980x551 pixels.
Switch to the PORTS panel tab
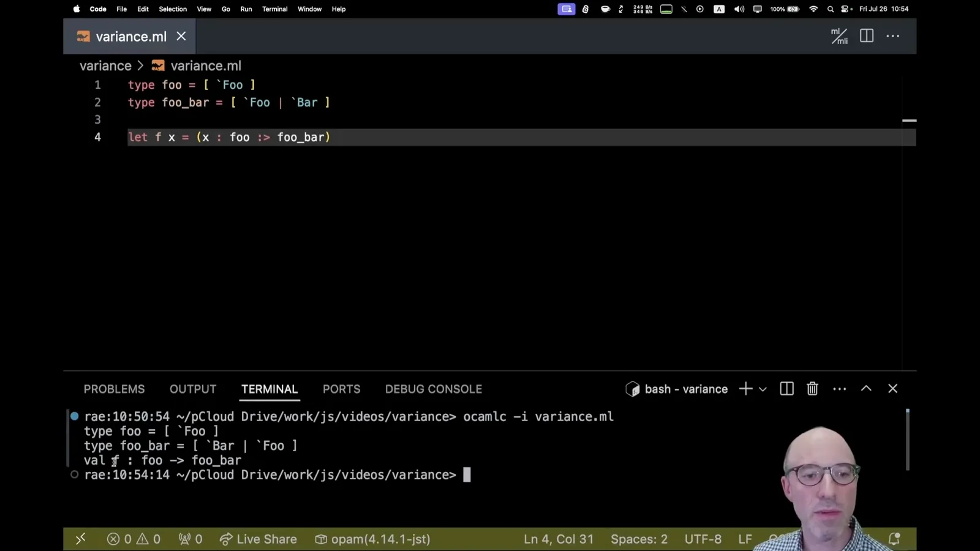click(x=342, y=389)
